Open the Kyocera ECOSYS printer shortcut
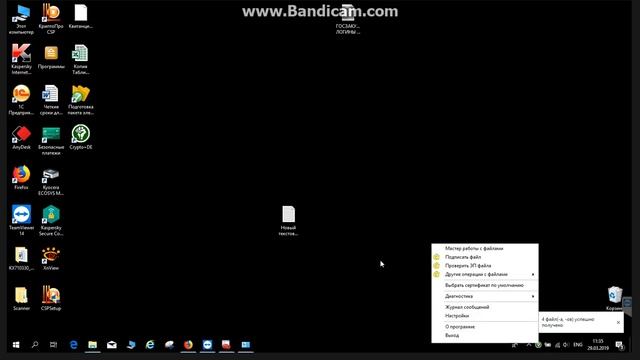Viewport: 640px width, 360px height. [x=51, y=180]
